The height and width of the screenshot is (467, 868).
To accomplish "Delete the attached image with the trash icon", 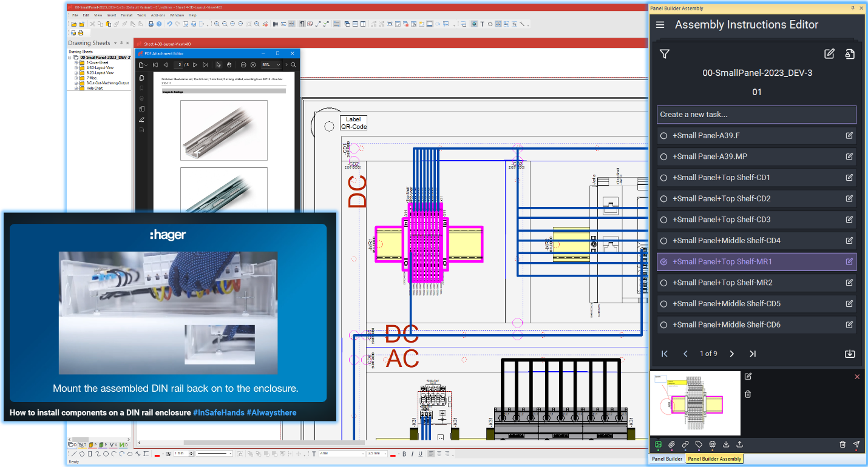I will pyautogui.click(x=747, y=394).
